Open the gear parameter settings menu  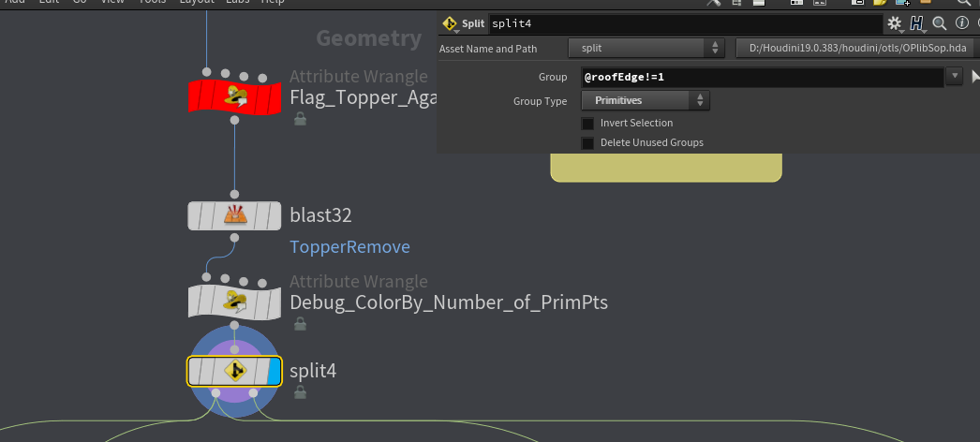click(894, 22)
